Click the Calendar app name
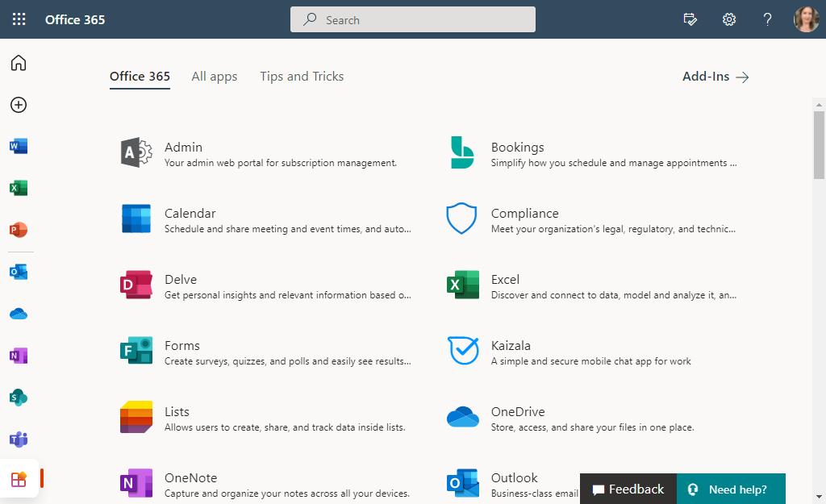 pyautogui.click(x=190, y=213)
